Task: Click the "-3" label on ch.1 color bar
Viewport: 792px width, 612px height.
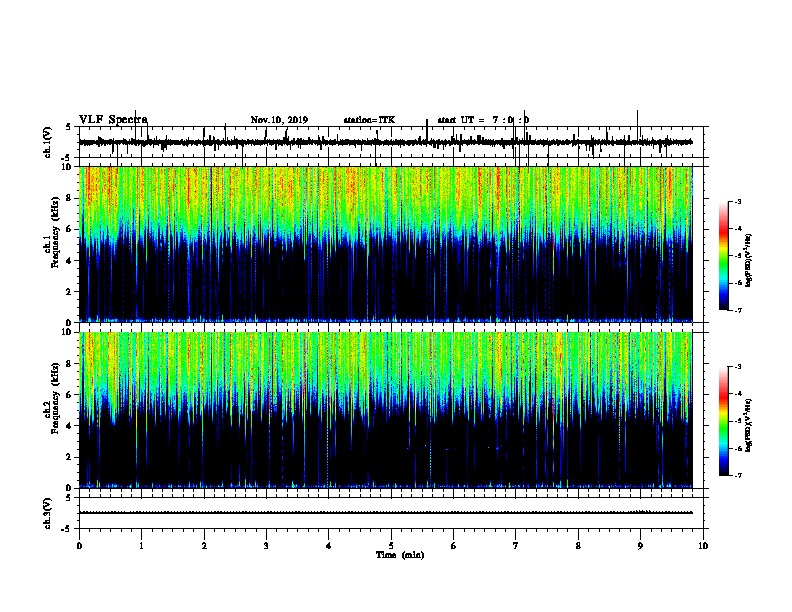Action: coord(737,202)
